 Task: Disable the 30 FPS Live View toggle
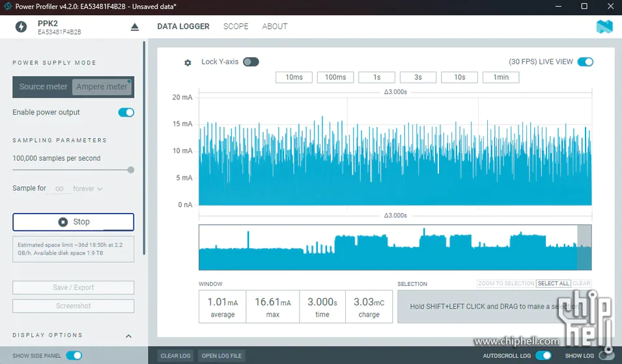(x=585, y=62)
